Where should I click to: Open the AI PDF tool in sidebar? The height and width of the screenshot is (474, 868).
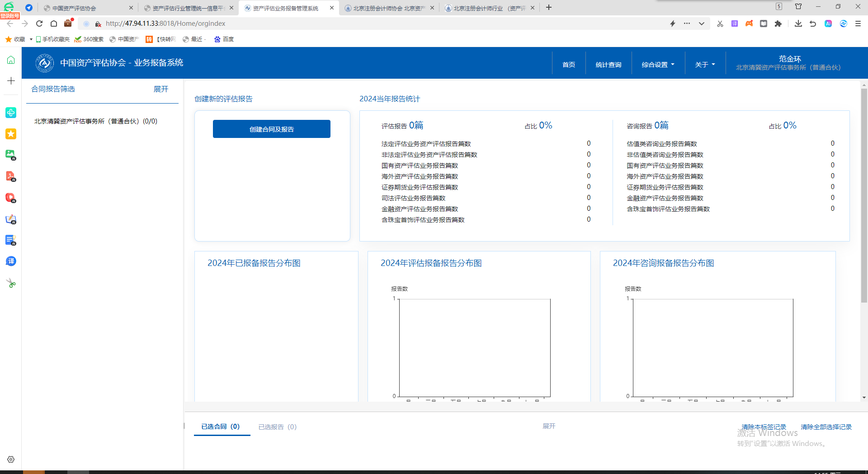11,176
